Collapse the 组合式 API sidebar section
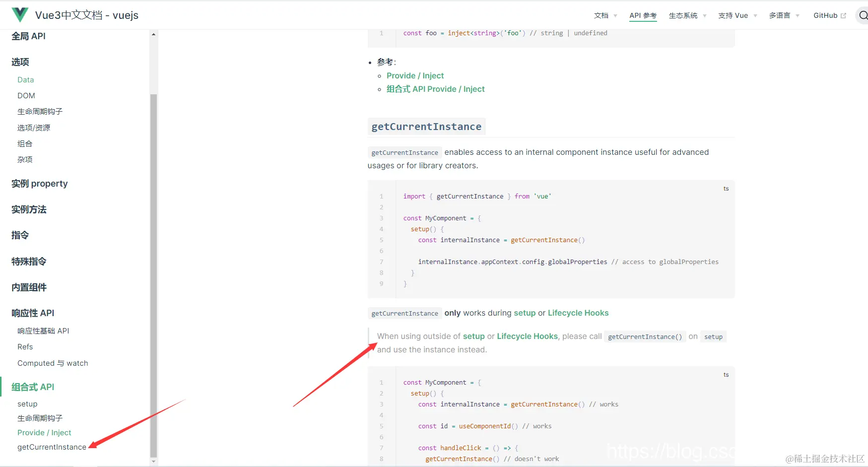868x467 pixels. 33,387
